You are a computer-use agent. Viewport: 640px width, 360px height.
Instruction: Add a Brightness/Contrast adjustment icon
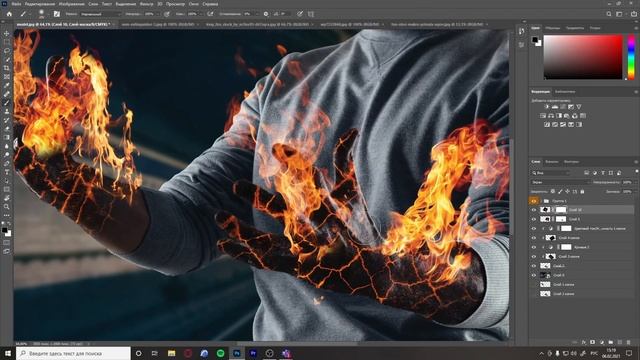pos(547,107)
